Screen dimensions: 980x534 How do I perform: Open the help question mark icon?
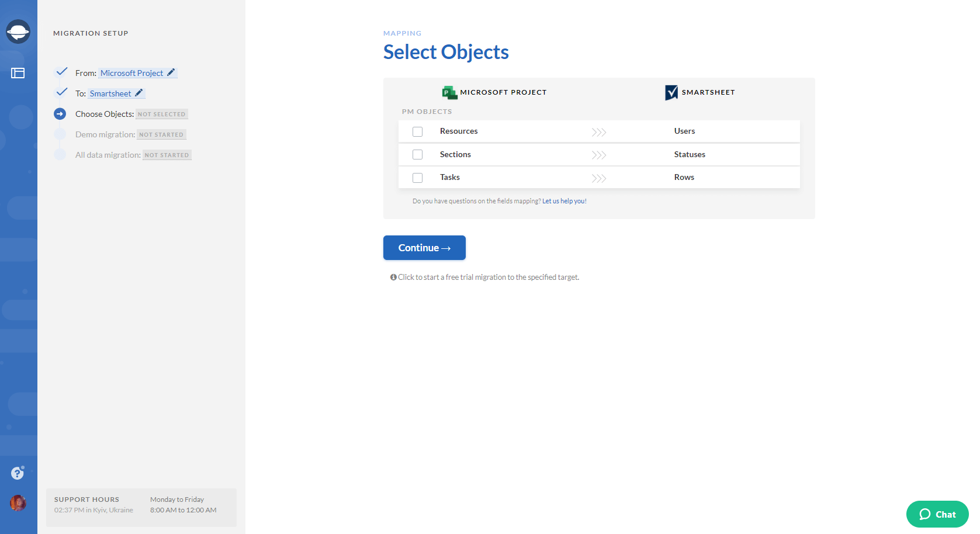click(18, 473)
